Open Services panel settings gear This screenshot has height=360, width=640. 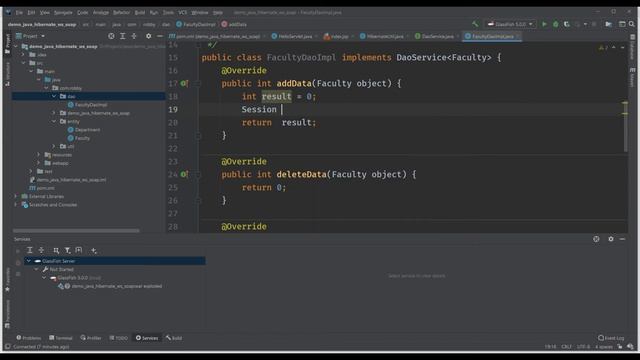click(x=611, y=239)
